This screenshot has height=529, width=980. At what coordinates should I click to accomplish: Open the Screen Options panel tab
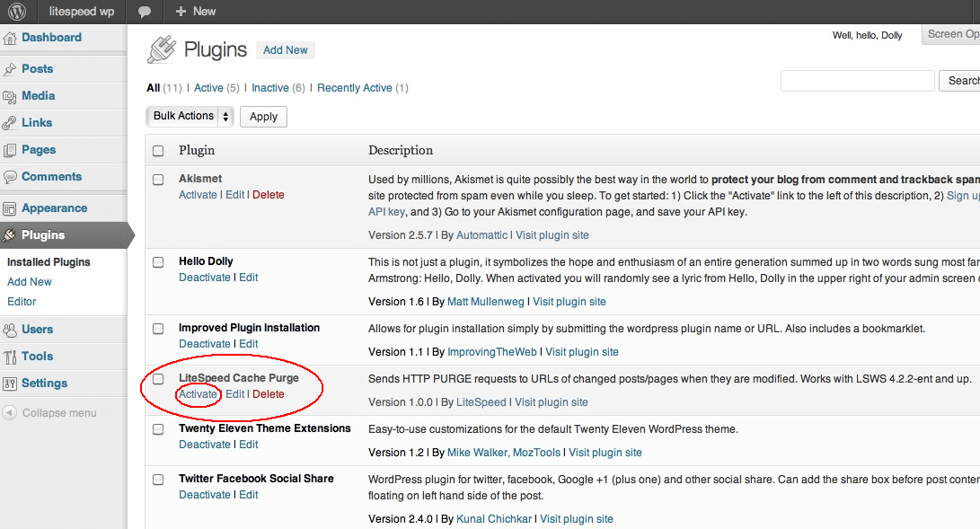click(950, 34)
